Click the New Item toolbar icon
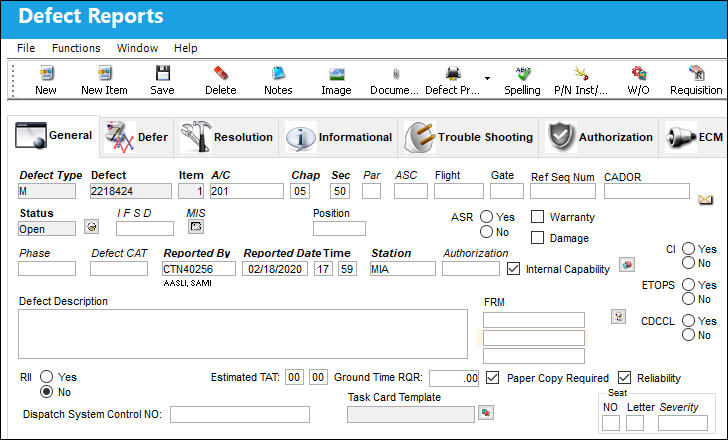 pos(104,73)
